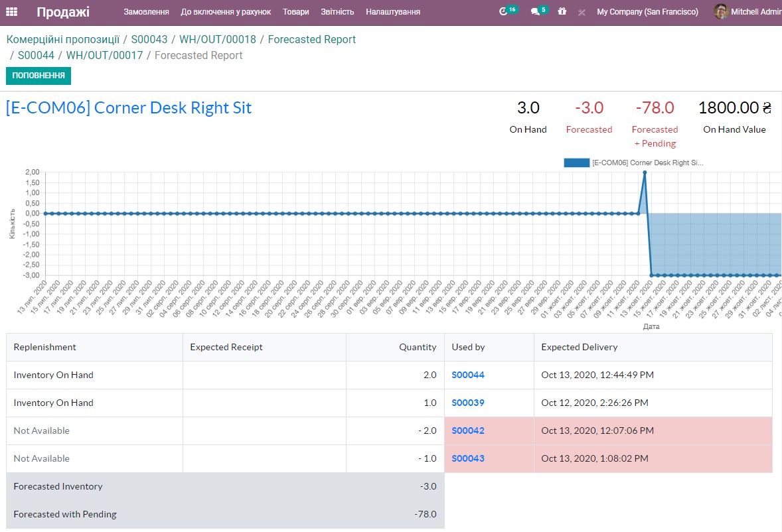Click the debug tools wrench icon
This screenshot has width=782, height=532.
pyautogui.click(x=582, y=12)
